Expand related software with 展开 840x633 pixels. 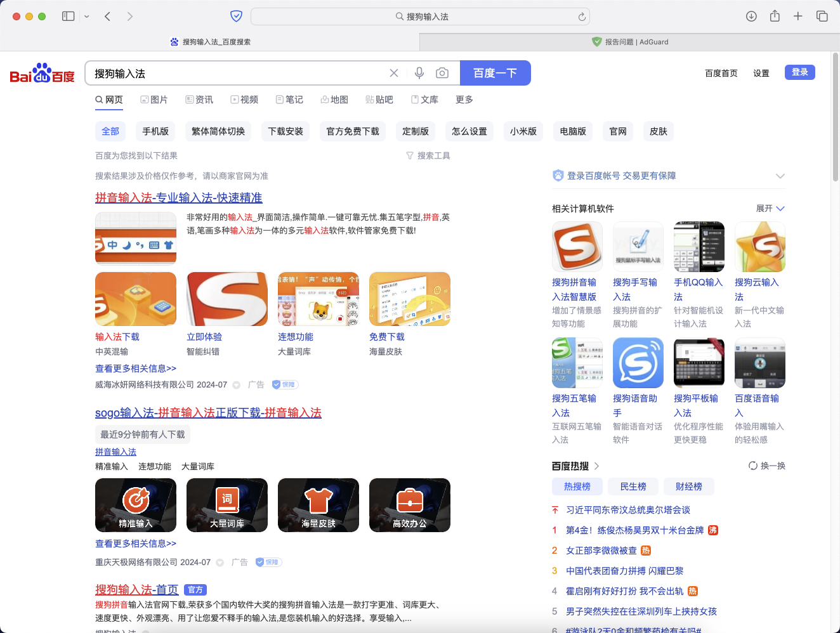[770, 208]
